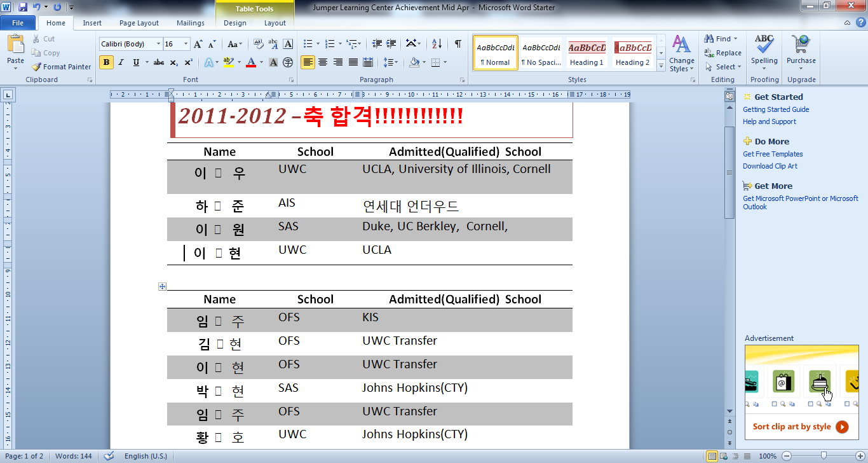868x463 pixels.
Task: Click Replace button in Editing
Action: [x=723, y=53]
